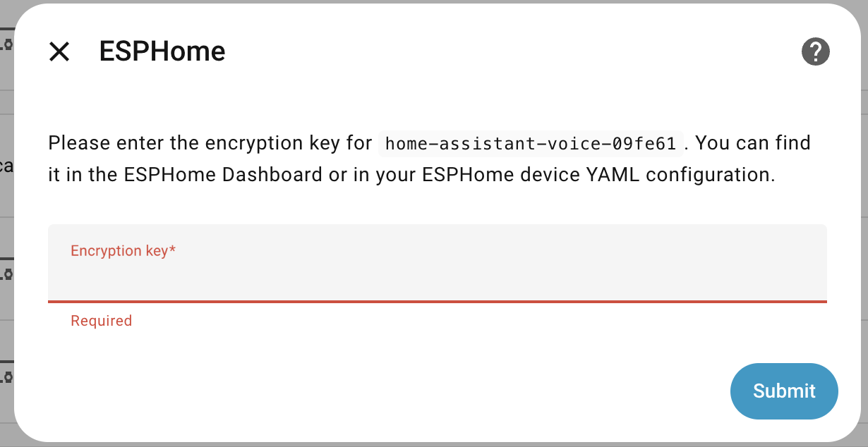Click the Encryption key* field label
The width and height of the screenshot is (868, 447).
120,251
